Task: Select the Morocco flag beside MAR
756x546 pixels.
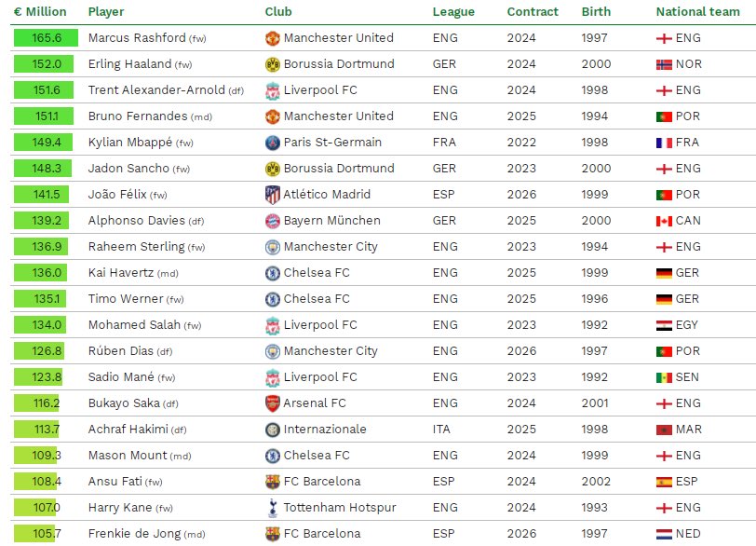Action: coord(664,430)
